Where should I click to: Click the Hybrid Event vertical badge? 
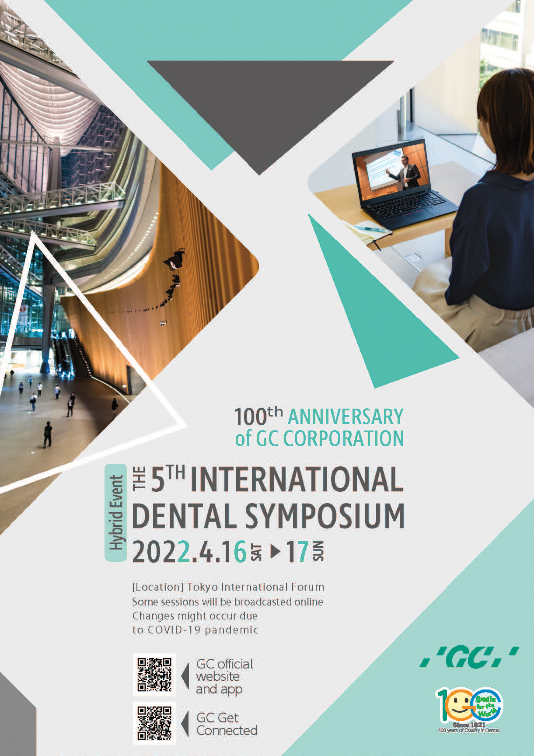point(115,512)
